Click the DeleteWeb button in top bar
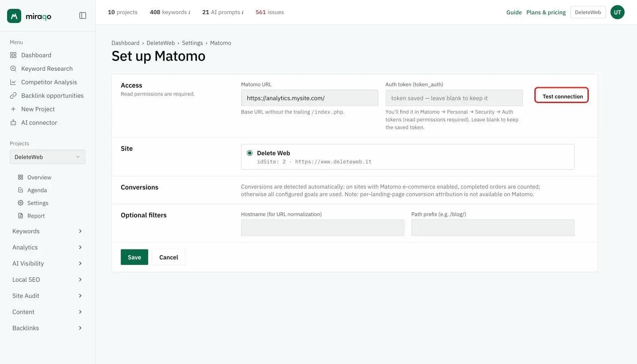637x364 pixels. click(588, 12)
